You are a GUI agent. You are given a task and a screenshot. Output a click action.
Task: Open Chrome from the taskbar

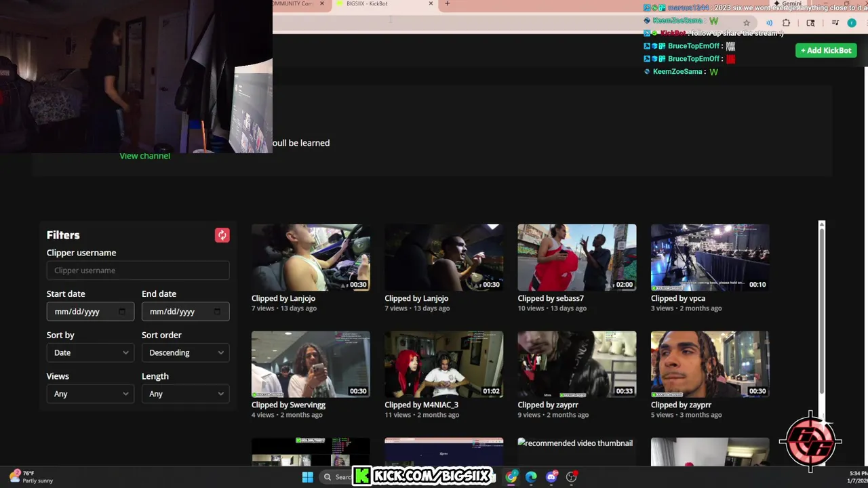tap(511, 477)
